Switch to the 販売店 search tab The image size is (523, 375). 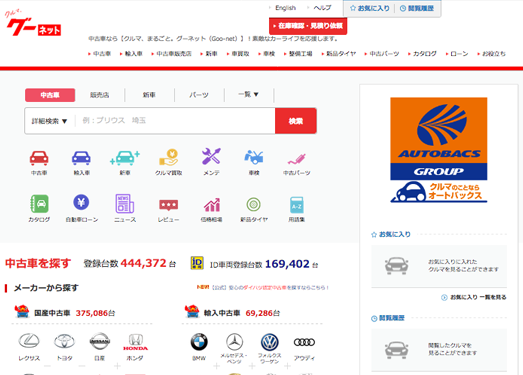99,95
